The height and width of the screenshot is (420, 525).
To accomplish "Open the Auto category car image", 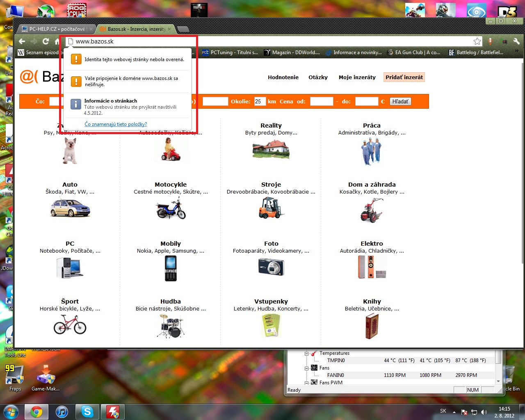I will coord(70,208).
